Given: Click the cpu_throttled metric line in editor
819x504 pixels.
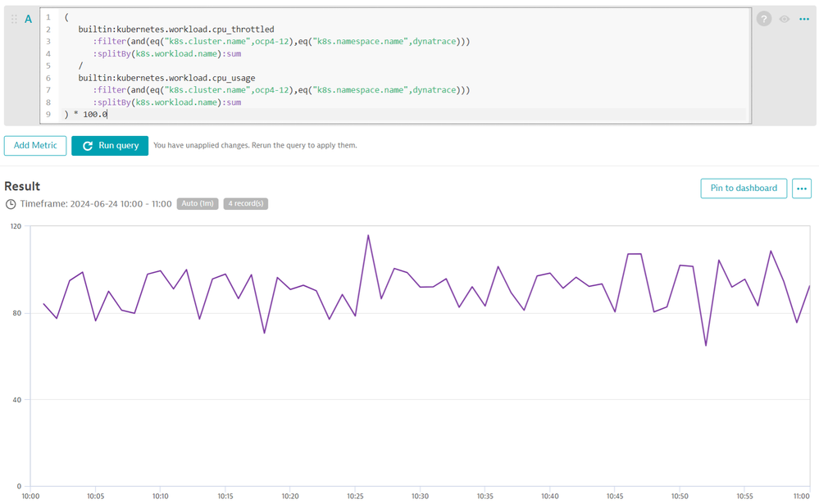Looking at the screenshot, I should [176, 30].
